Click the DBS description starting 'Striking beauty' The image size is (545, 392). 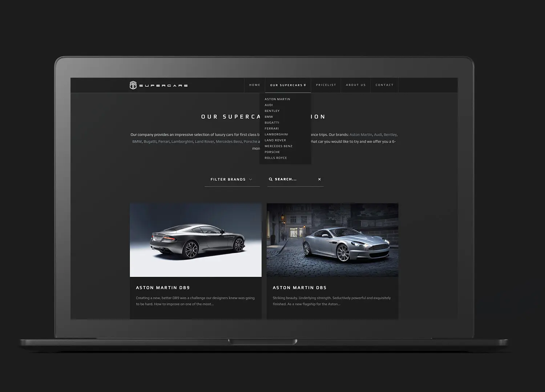332,301
